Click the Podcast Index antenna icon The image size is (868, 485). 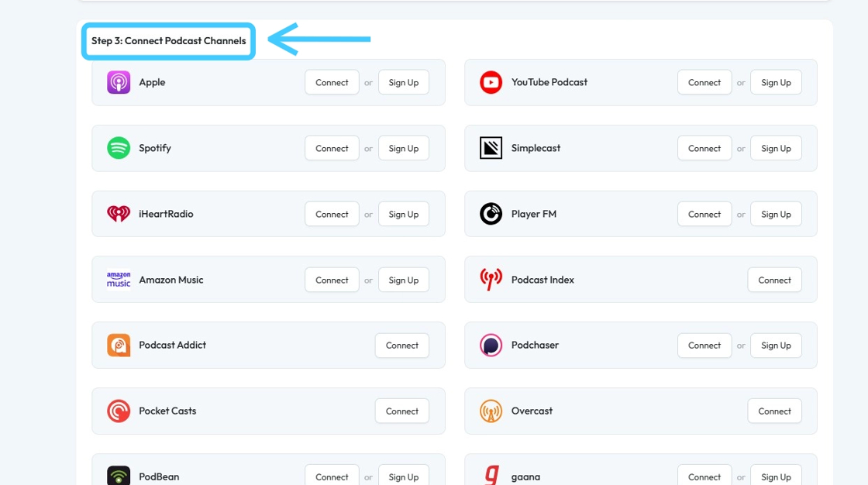491,280
